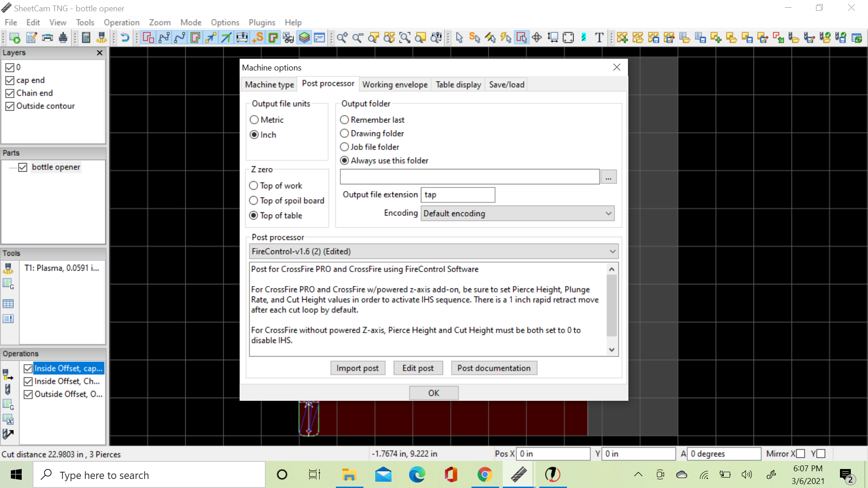Click the drilling operation icon in Operations
This screenshot has height=488, width=868.
(8, 389)
